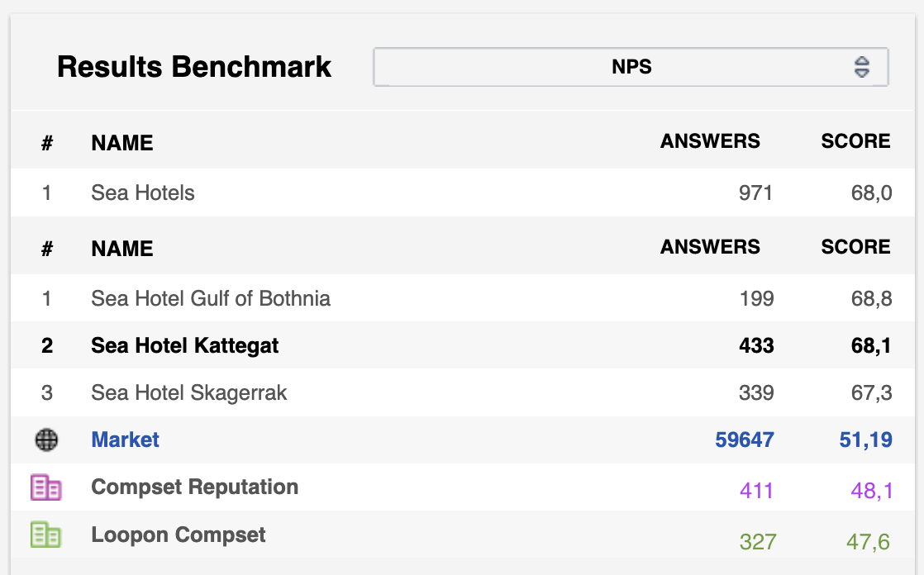The width and height of the screenshot is (924, 575).
Task: Click the Results Benchmark heading
Action: (194, 67)
